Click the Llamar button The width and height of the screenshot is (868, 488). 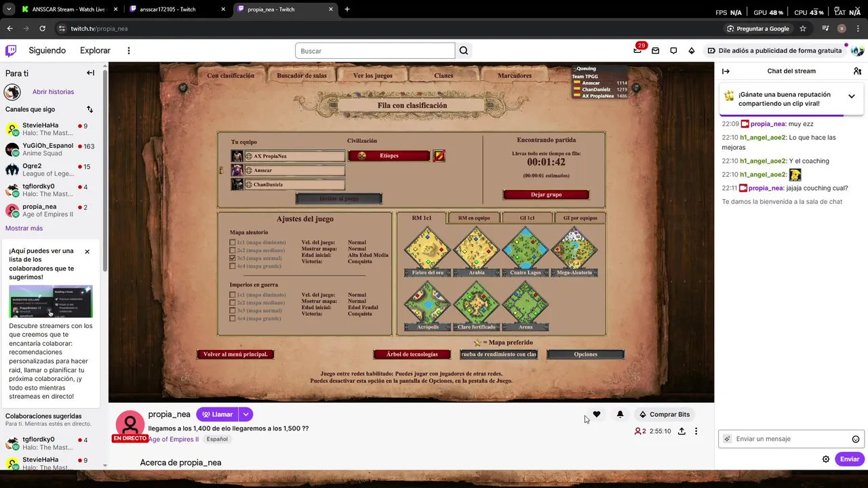coord(217,414)
